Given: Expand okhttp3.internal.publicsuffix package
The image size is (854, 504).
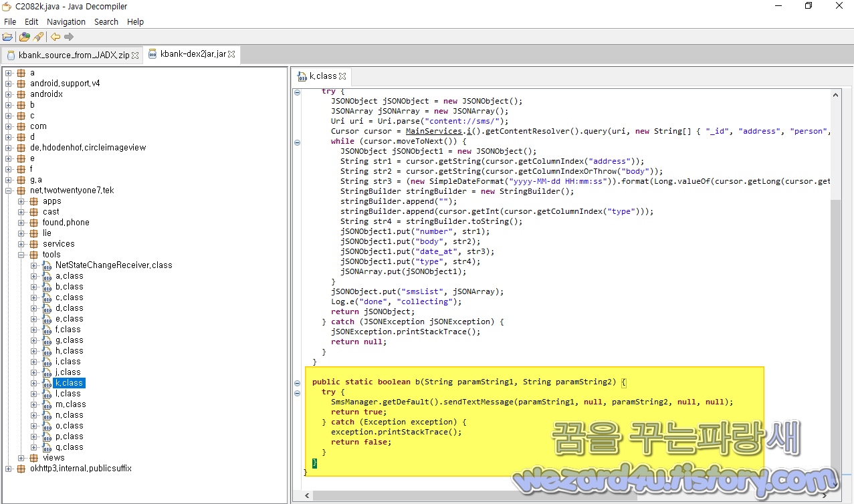Looking at the screenshot, I should pos(9,469).
